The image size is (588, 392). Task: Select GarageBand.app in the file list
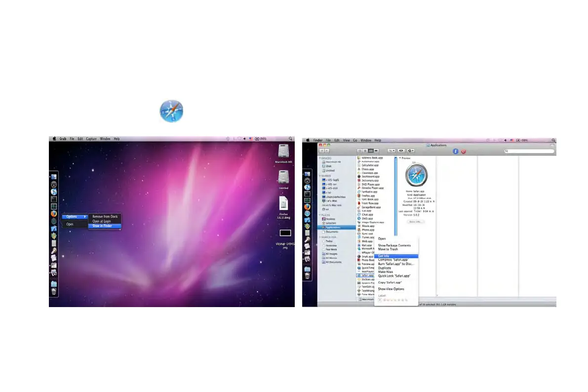(x=369, y=207)
